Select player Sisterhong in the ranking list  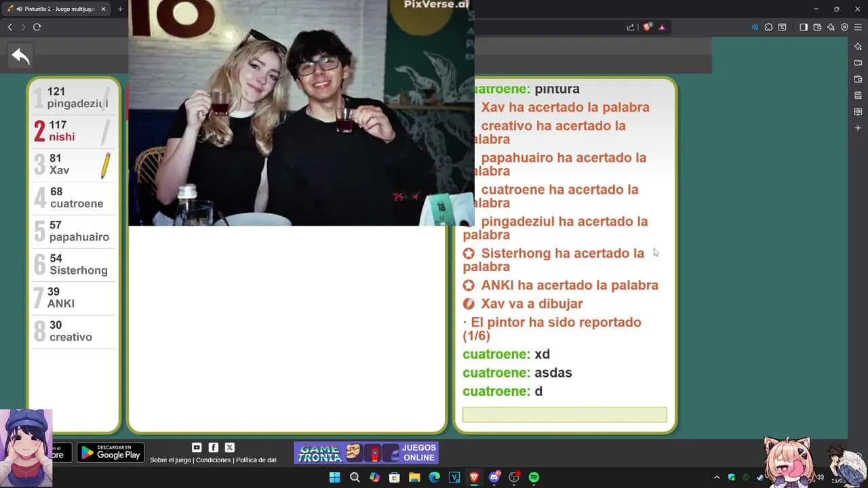(x=73, y=264)
